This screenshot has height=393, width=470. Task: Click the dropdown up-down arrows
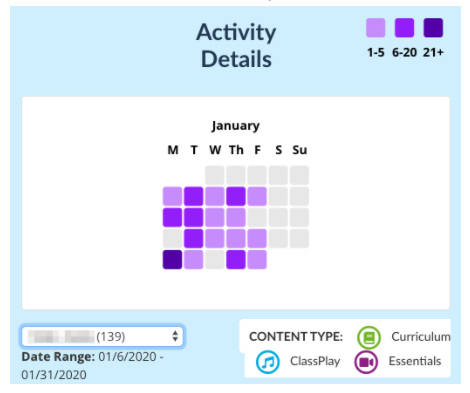(175, 336)
